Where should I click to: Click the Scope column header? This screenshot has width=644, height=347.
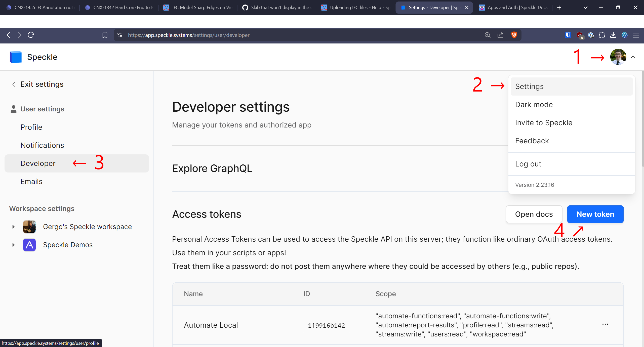(386, 294)
